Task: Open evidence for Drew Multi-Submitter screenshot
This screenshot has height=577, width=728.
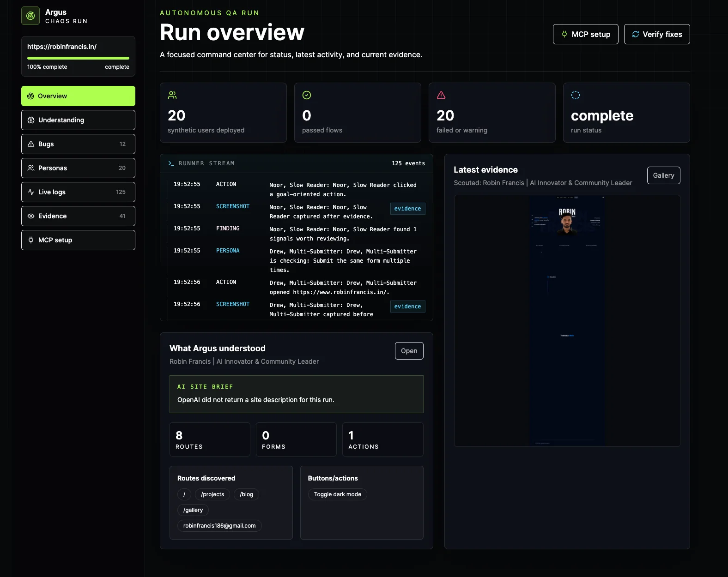Action: (407, 307)
